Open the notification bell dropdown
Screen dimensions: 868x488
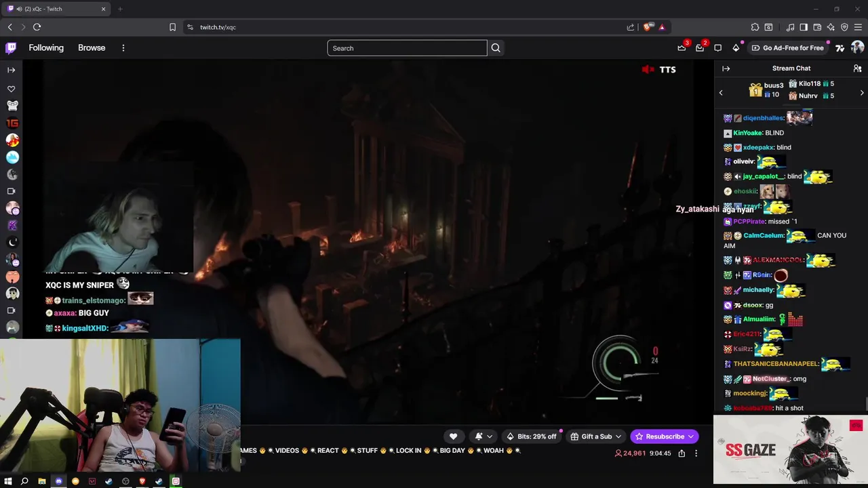click(484, 436)
